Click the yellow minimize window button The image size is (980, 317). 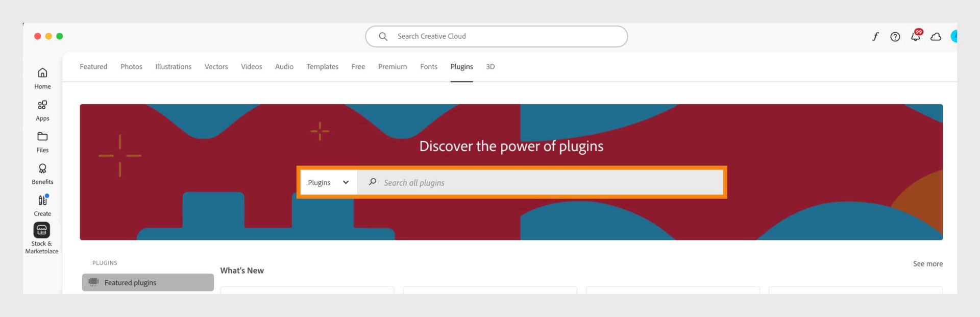48,36
